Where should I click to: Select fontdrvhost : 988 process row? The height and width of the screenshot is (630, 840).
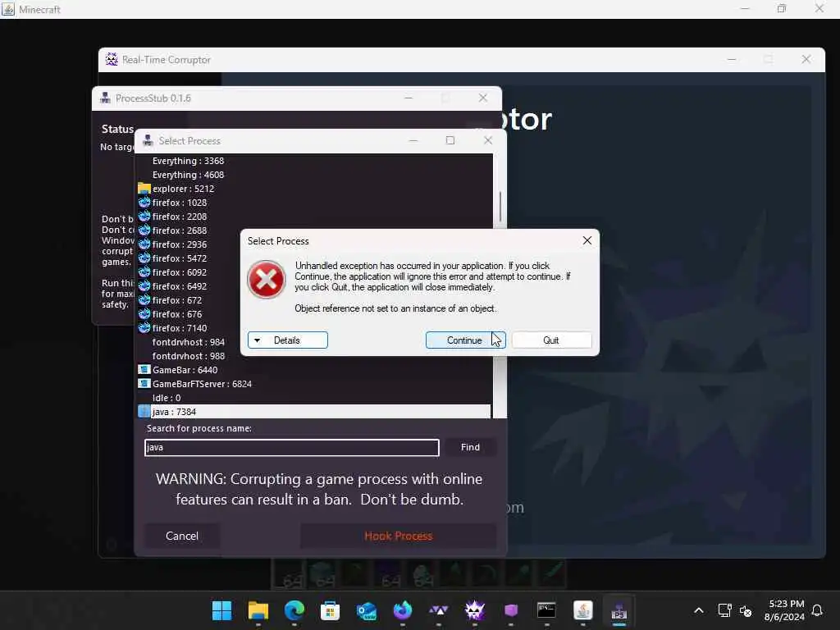314,356
